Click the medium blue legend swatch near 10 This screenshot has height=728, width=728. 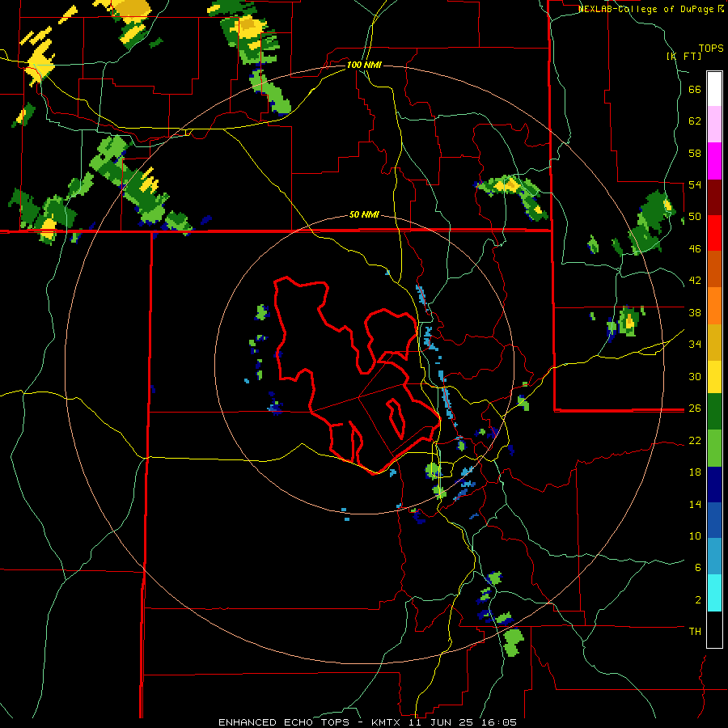click(x=714, y=519)
